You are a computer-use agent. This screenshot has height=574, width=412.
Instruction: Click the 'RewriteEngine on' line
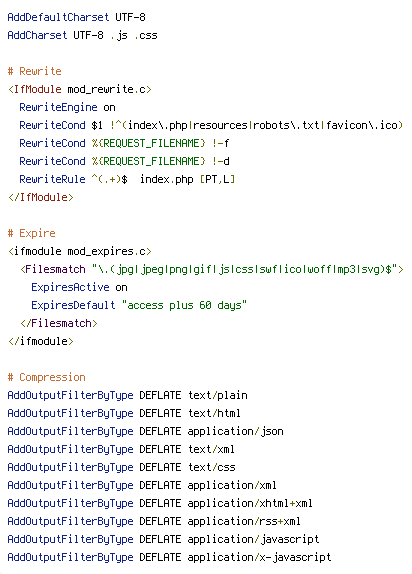coord(67,107)
